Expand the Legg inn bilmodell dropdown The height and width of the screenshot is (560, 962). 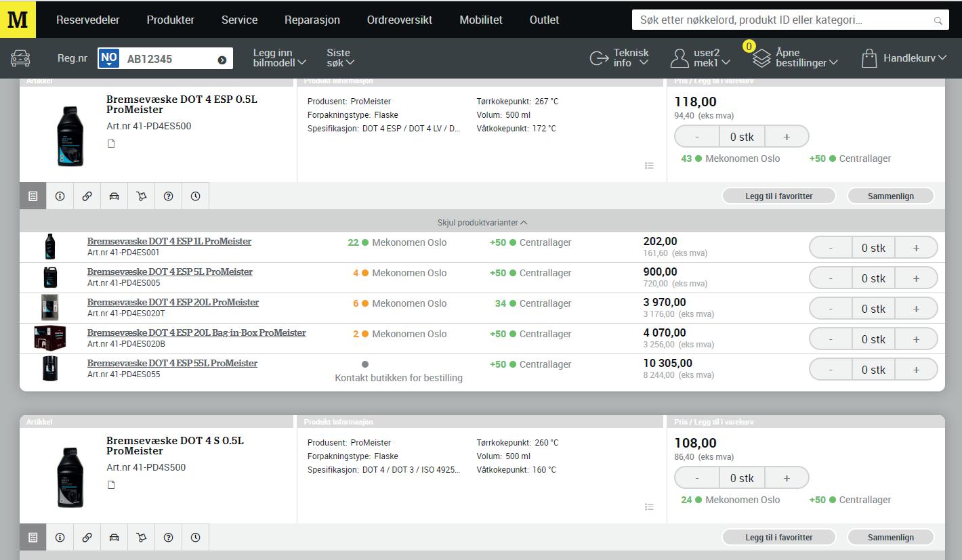point(279,58)
